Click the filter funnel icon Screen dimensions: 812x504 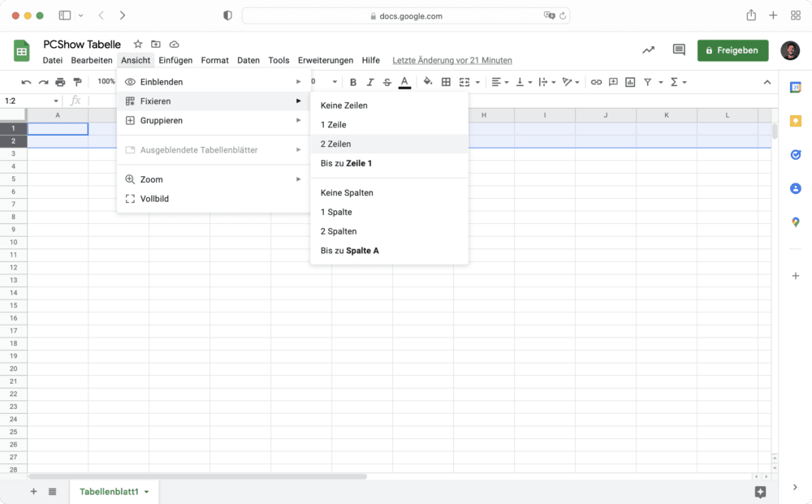pyautogui.click(x=648, y=82)
